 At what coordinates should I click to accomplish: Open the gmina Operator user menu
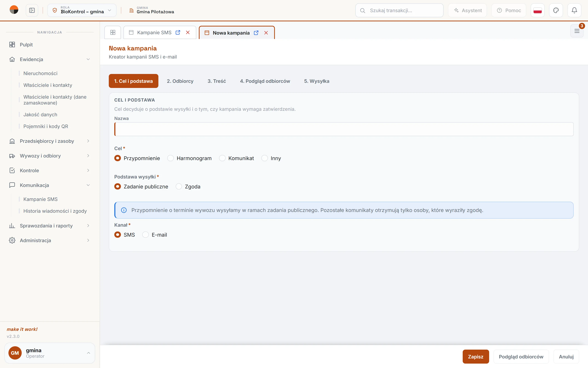click(50, 353)
